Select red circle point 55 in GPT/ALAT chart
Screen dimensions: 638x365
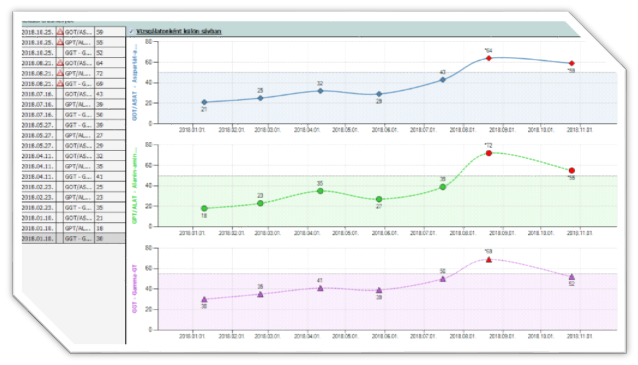(572, 170)
